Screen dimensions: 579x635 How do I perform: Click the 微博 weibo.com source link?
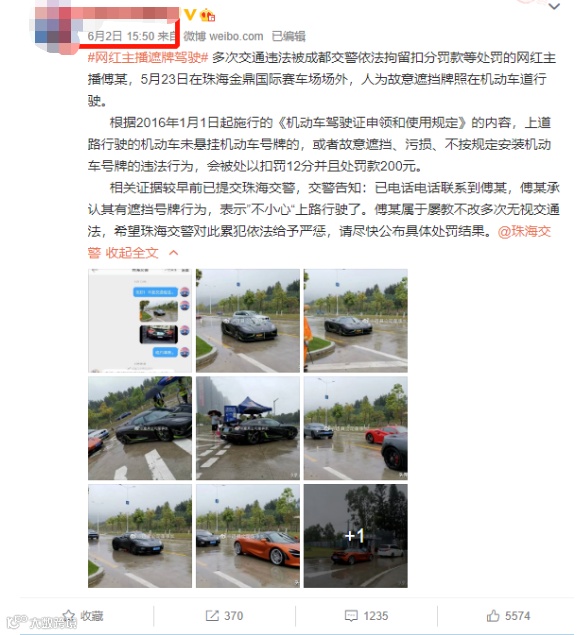(223, 36)
